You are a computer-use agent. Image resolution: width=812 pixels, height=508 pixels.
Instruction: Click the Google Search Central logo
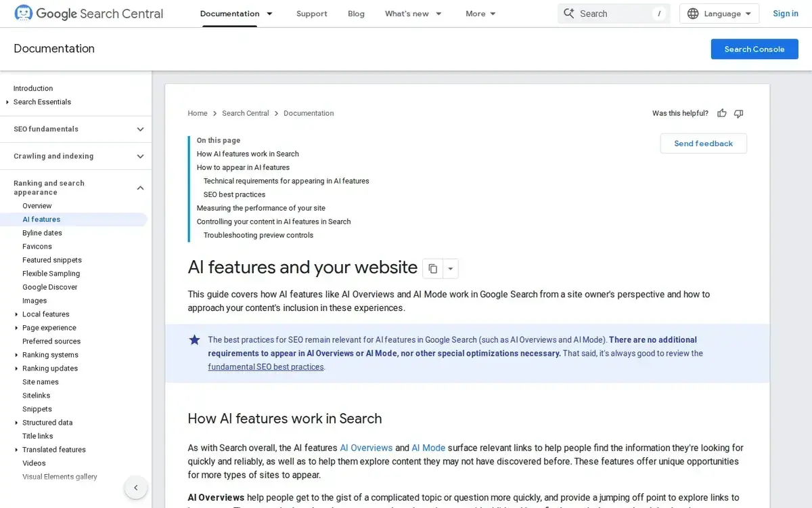pos(89,14)
